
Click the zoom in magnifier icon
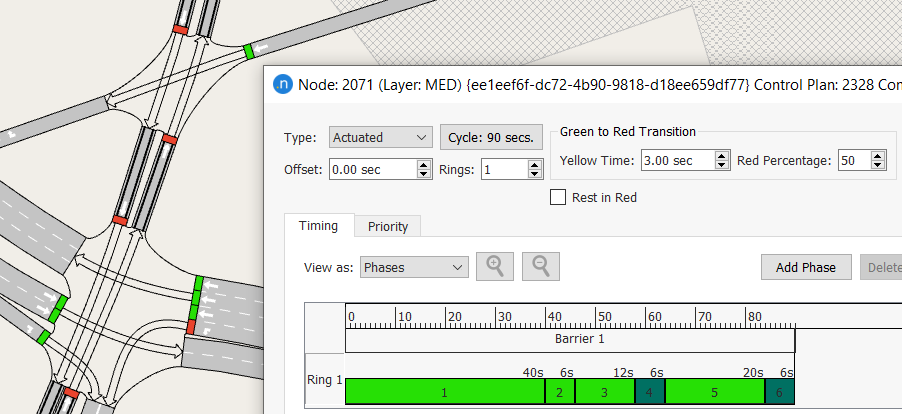495,266
